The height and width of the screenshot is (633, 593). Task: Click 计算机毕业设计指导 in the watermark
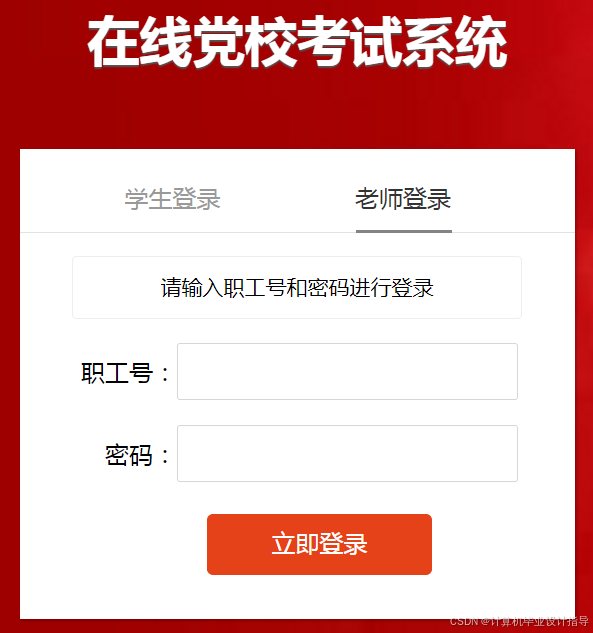coord(539,621)
